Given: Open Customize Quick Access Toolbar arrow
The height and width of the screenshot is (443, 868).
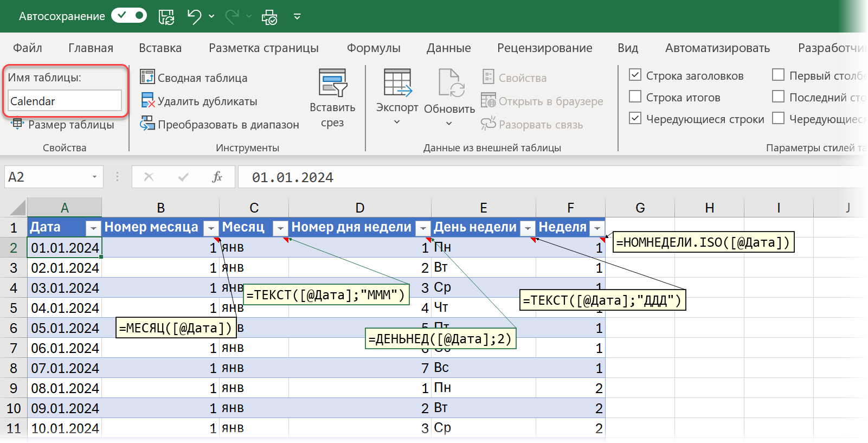Looking at the screenshot, I should coord(297,17).
